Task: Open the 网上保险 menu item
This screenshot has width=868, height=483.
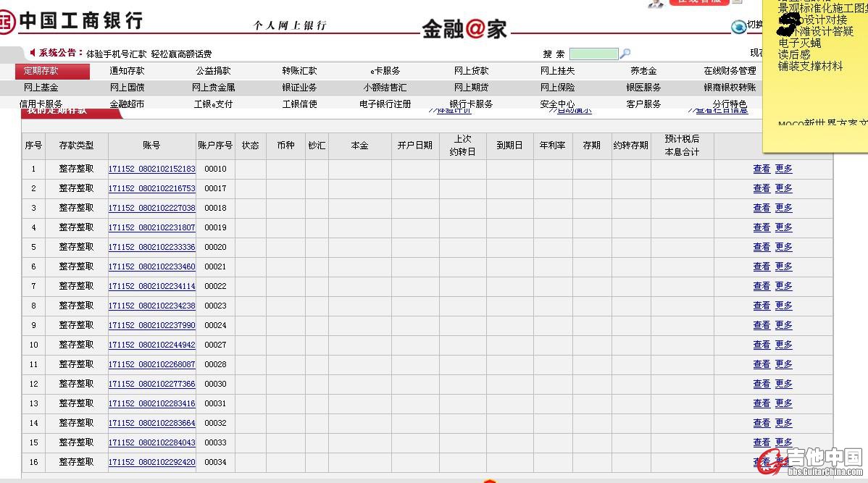Action: [557, 88]
